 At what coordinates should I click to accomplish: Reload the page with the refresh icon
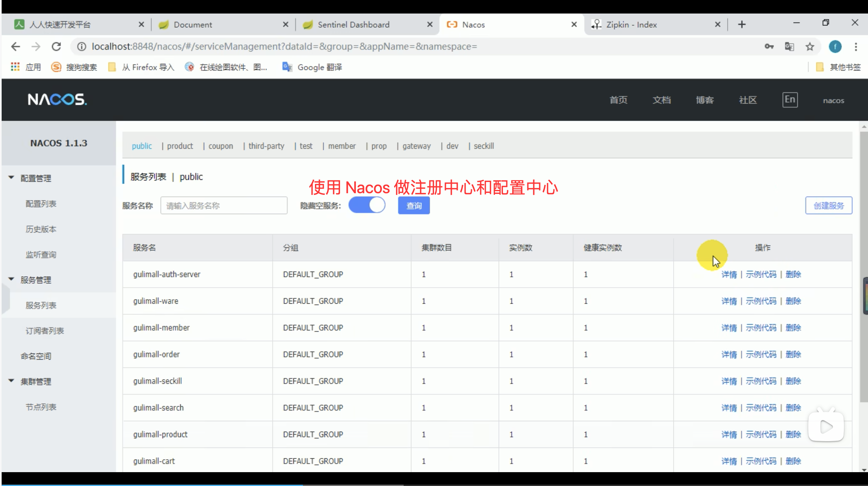56,46
